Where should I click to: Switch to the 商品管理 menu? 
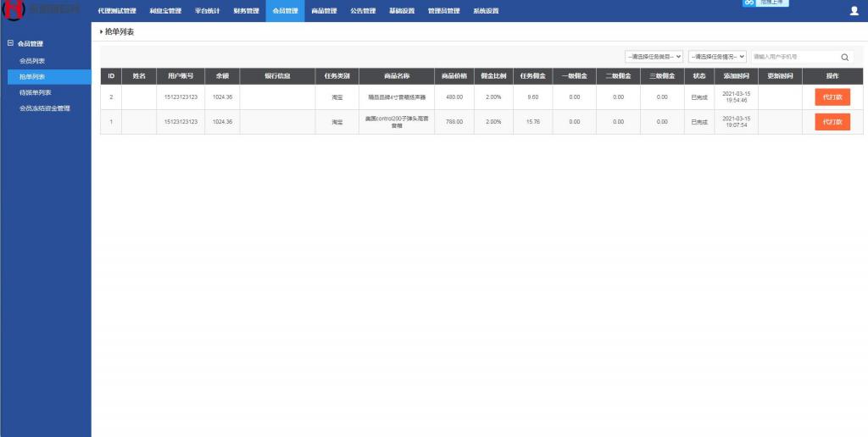324,11
